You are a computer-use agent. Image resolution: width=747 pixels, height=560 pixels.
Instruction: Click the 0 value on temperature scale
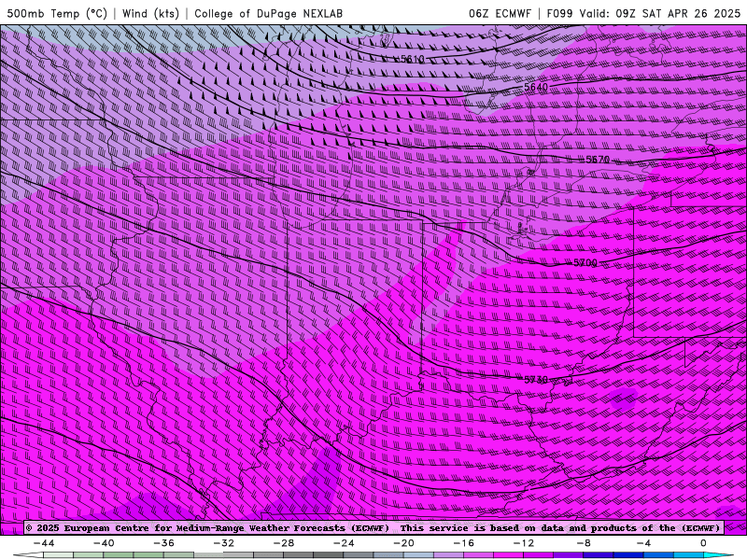704,543
